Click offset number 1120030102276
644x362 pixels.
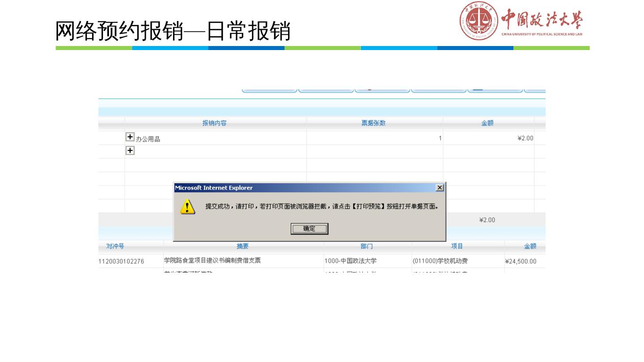[x=122, y=261]
